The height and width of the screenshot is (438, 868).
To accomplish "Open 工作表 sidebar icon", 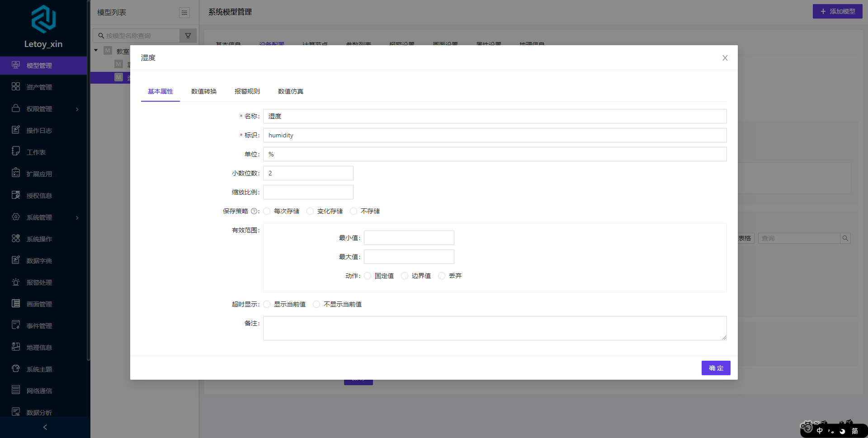I will [x=16, y=151].
